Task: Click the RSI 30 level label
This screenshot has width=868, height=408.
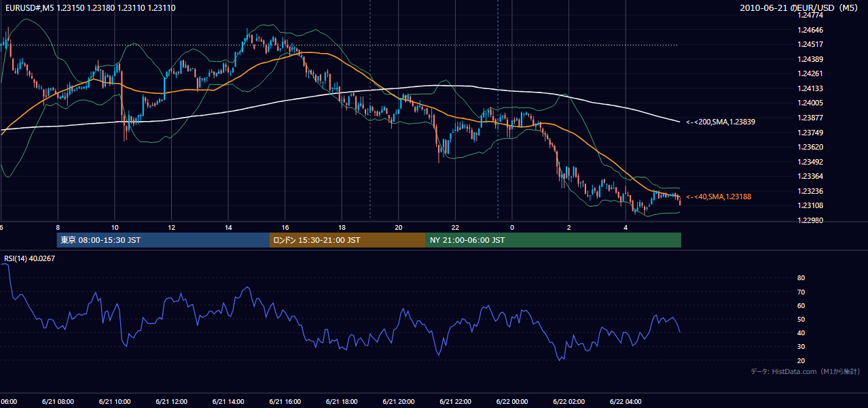Action: (x=801, y=347)
